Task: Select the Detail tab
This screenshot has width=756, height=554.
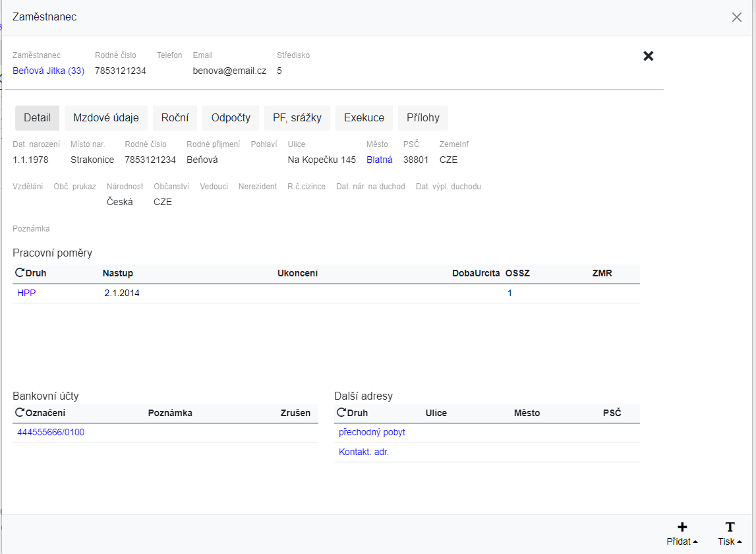Action: pos(37,118)
